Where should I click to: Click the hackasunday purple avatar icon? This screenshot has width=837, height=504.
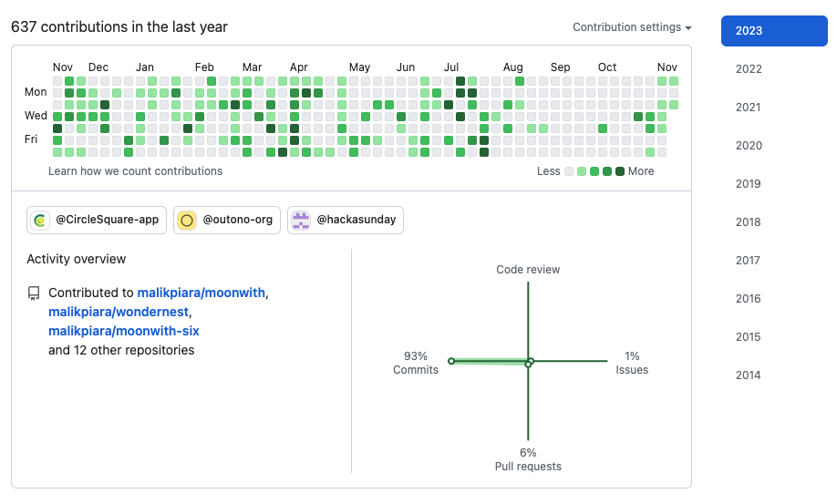[300, 220]
